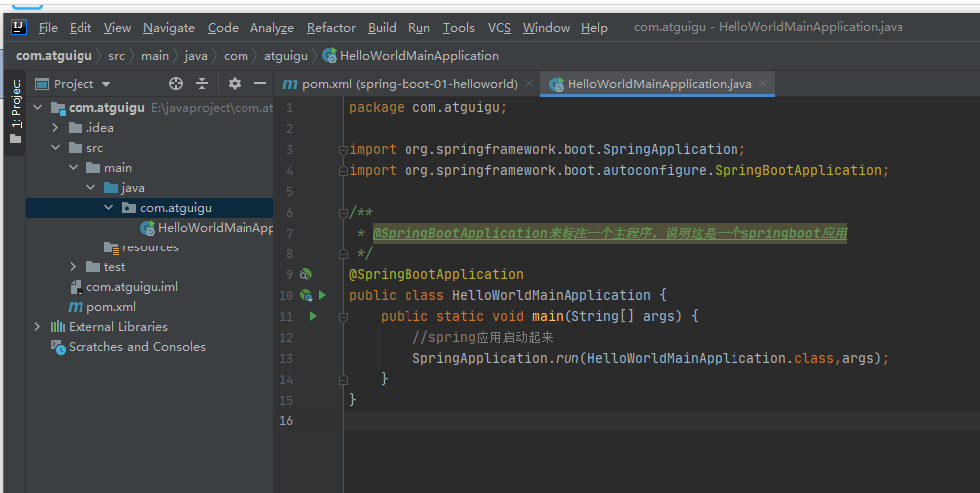Click the Collapse All icon in Project panel
This screenshot has height=493, width=980.
pos(202,84)
